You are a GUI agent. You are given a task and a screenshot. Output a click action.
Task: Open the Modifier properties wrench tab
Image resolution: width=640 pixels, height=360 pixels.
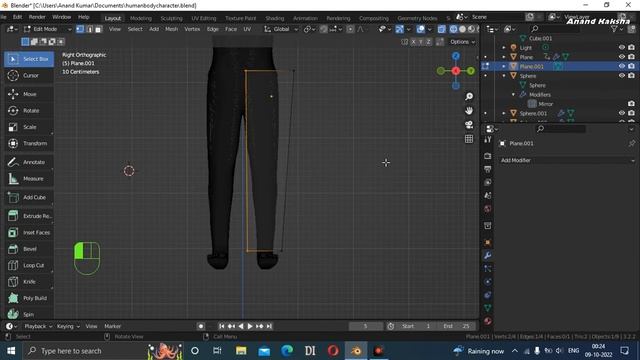487,256
